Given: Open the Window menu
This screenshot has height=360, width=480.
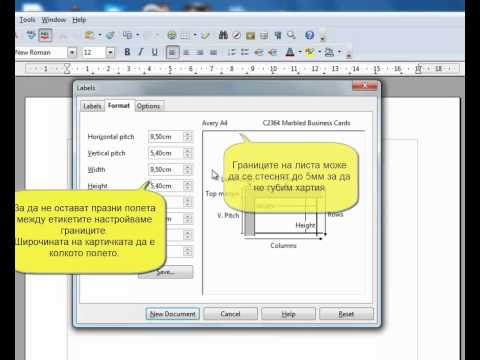Looking at the screenshot, I should coord(54,20).
